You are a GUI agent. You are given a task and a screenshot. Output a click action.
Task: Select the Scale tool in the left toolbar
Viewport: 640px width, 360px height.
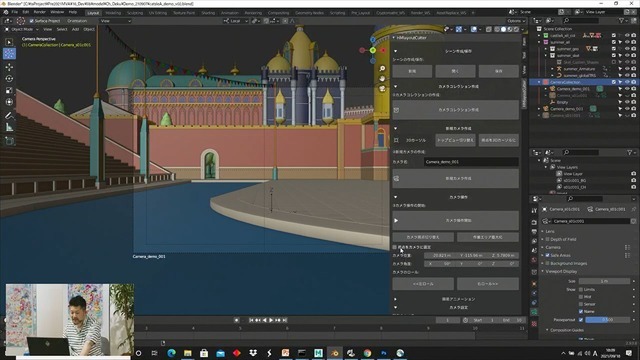[x=9, y=90]
